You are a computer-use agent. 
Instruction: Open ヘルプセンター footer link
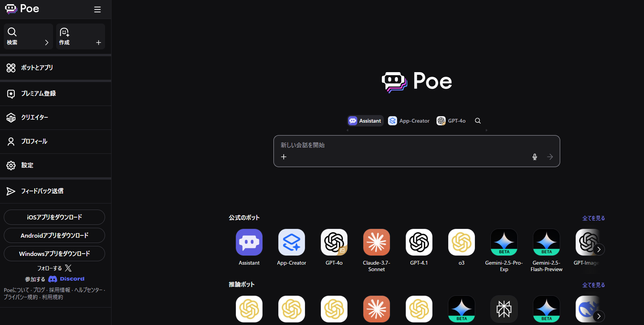point(88,290)
